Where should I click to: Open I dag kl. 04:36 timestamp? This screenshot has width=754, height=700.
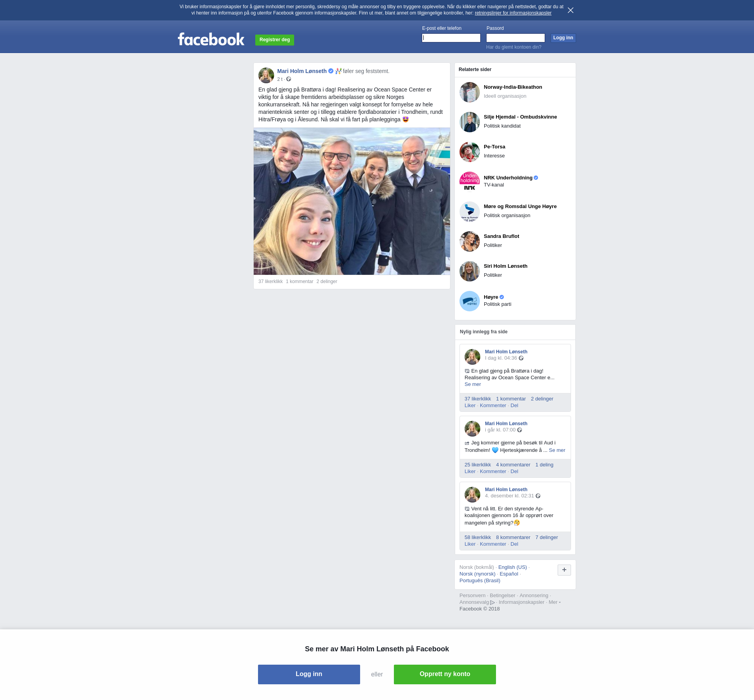tap(501, 358)
